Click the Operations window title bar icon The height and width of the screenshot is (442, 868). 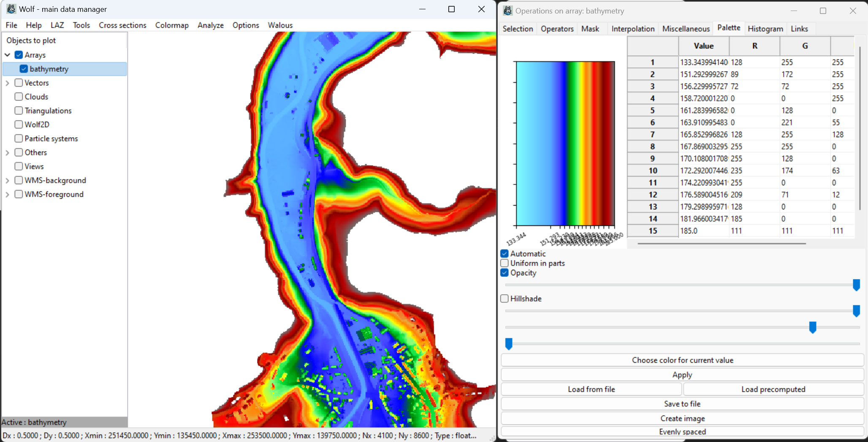point(508,11)
